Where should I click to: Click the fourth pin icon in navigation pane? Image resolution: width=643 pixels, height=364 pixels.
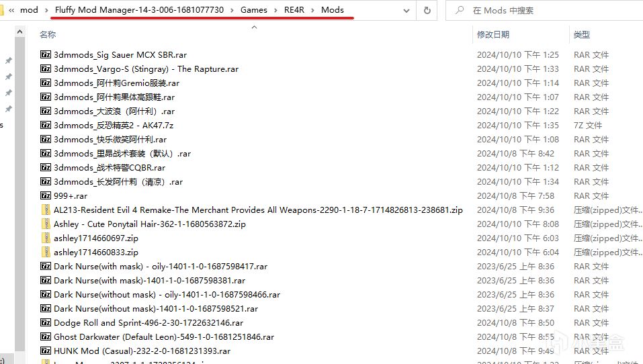tap(8, 109)
